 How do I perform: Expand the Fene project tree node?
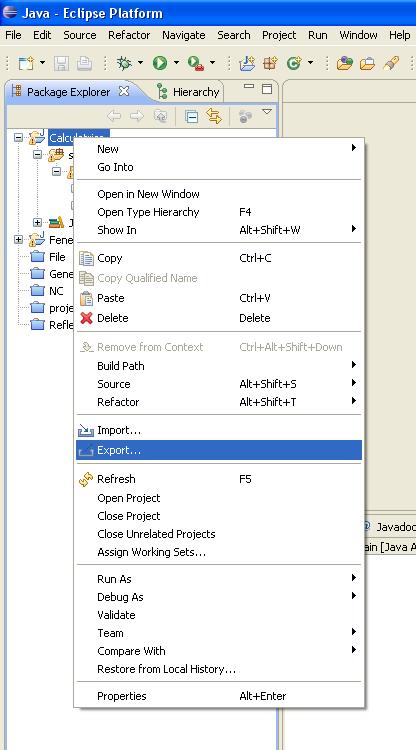pos(18,239)
